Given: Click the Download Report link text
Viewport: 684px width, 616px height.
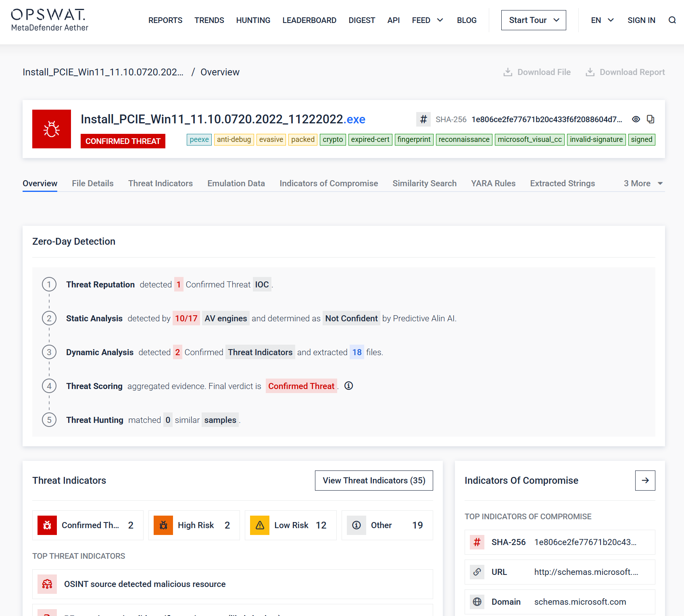Looking at the screenshot, I should coord(632,72).
